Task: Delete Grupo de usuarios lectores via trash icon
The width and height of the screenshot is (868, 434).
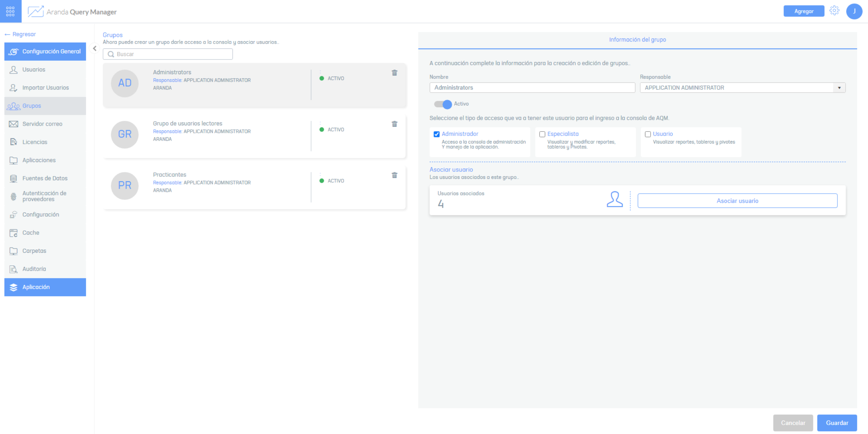Action: pos(395,124)
